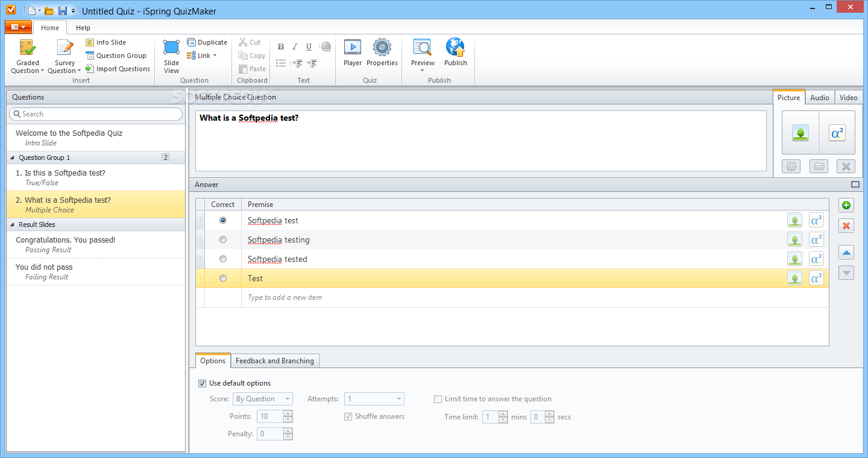Switch to the Home ribbon tab
Screen dimensions: 868x458
click(50, 28)
